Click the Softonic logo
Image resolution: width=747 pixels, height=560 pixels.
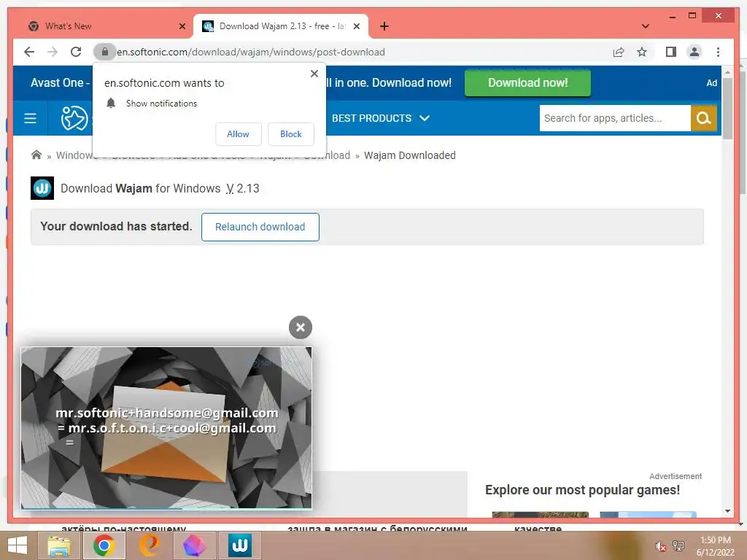click(x=74, y=118)
